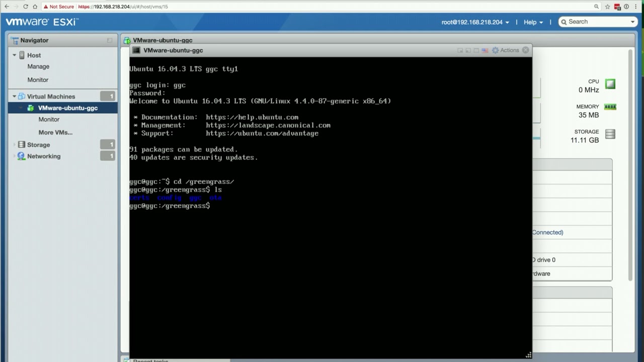Expand the Networking tree node

[14, 156]
